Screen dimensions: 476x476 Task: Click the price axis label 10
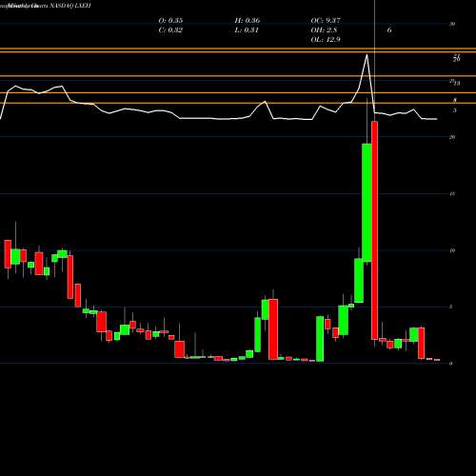point(452,250)
